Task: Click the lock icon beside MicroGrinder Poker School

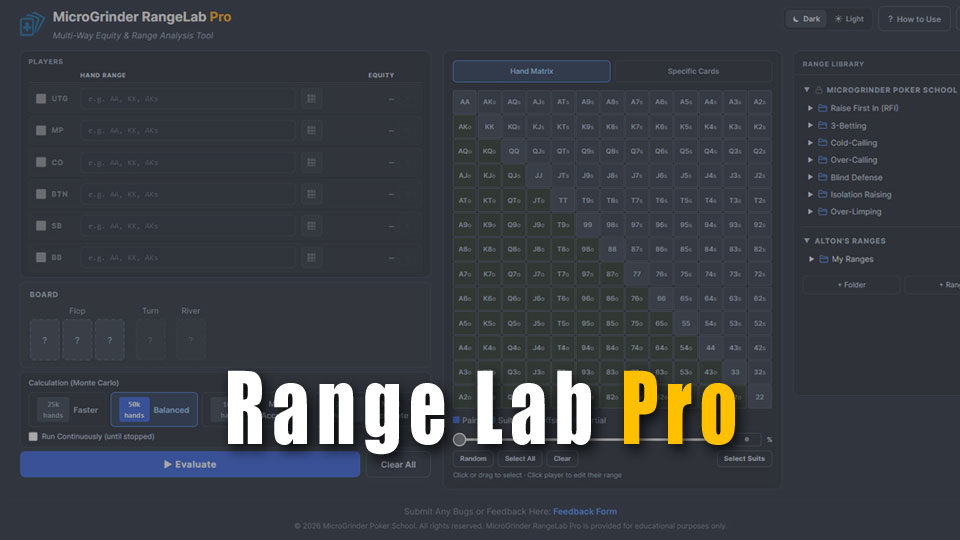Action: pyautogui.click(x=819, y=90)
